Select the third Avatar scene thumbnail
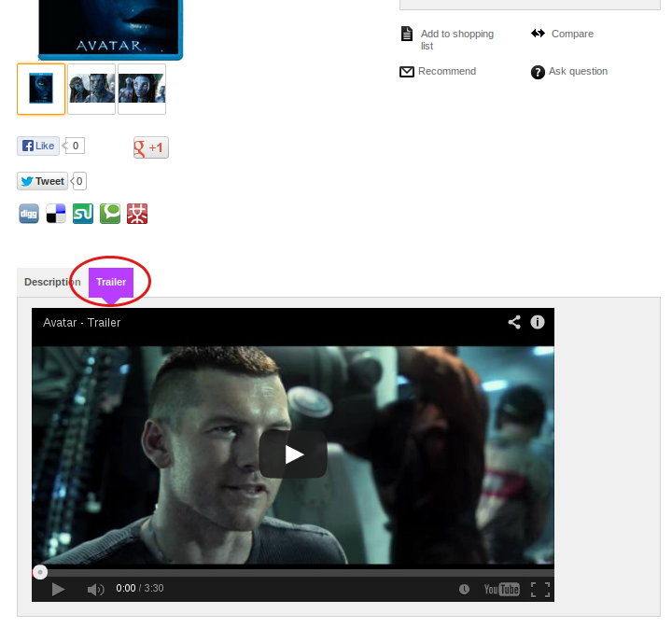Viewport: 672px width, 628px height. (x=142, y=89)
